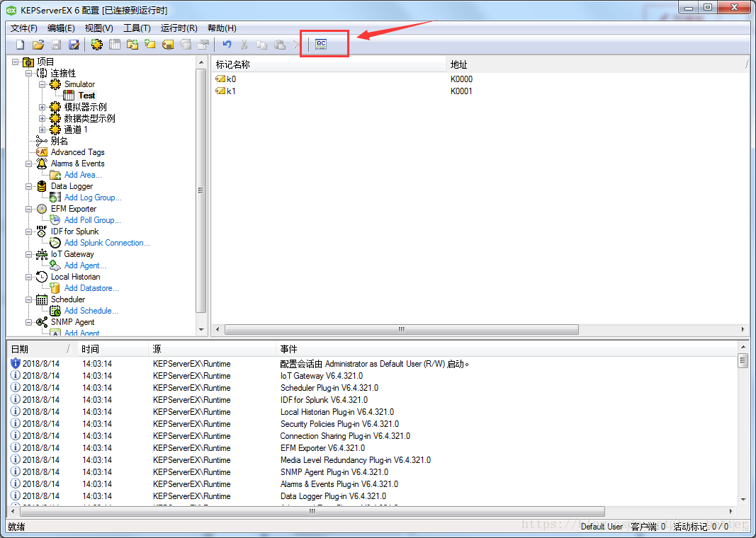This screenshot has height=538, width=756.
Task: Launch Quick Client (QC) from toolbar
Action: [321, 45]
